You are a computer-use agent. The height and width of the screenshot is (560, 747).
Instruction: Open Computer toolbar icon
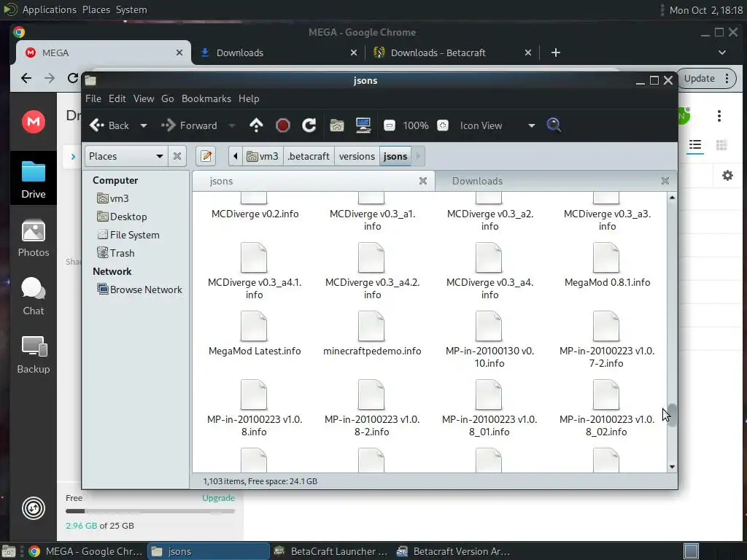pyautogui.click(x=363, y=125)
